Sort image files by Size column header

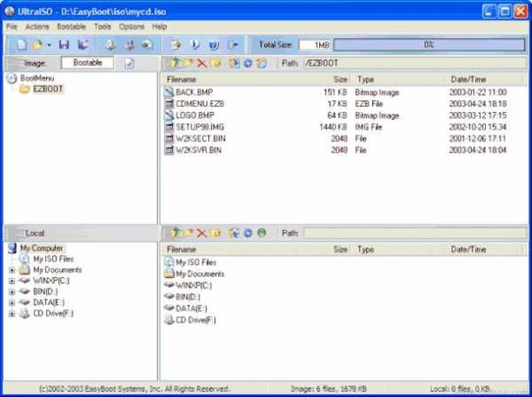coord(334,79)
